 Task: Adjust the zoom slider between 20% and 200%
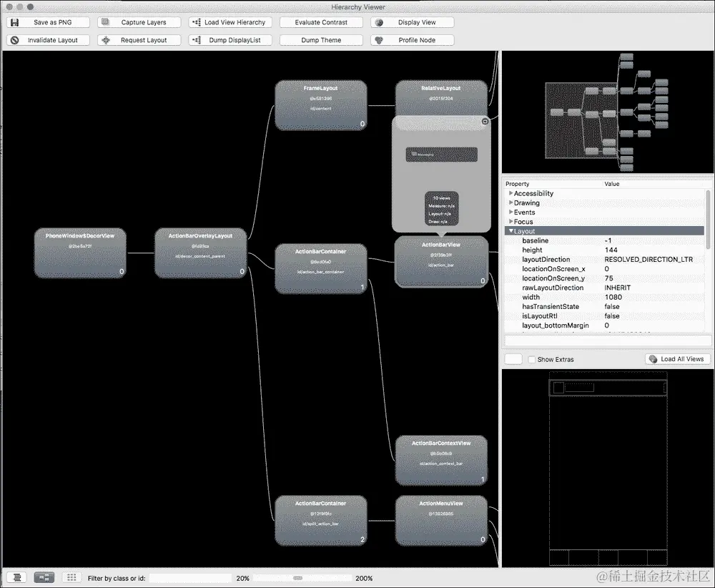[297, 578]
